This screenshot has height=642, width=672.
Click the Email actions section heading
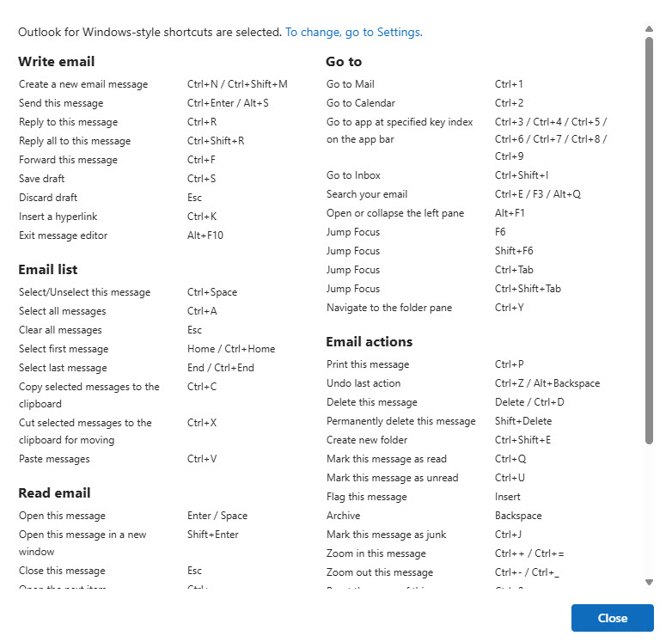point(369,341)
